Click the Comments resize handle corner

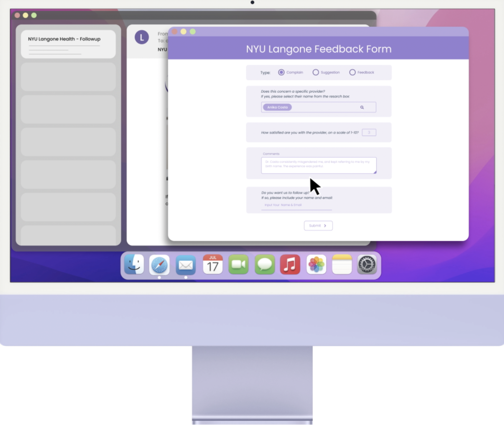pyautogui.click(x=375, y=172)
